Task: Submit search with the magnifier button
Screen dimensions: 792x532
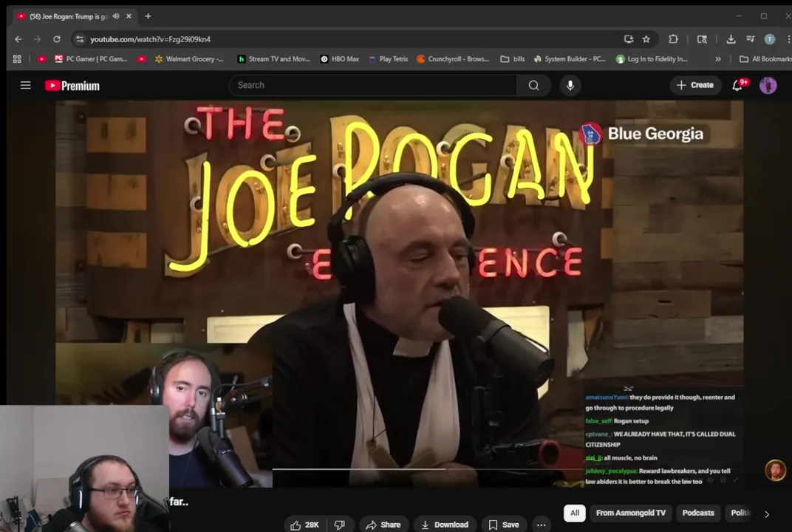Action: tap(533, 86)
